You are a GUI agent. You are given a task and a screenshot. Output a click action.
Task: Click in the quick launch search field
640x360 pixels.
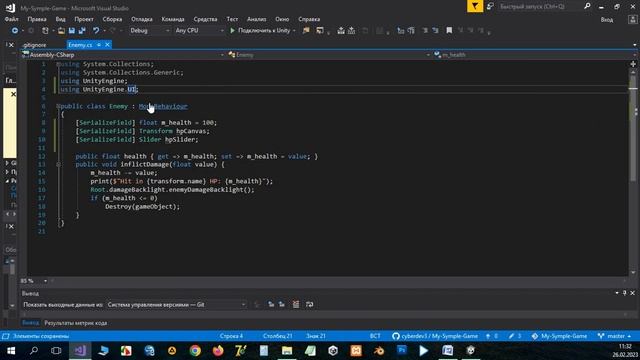click(x=539, y=7)
